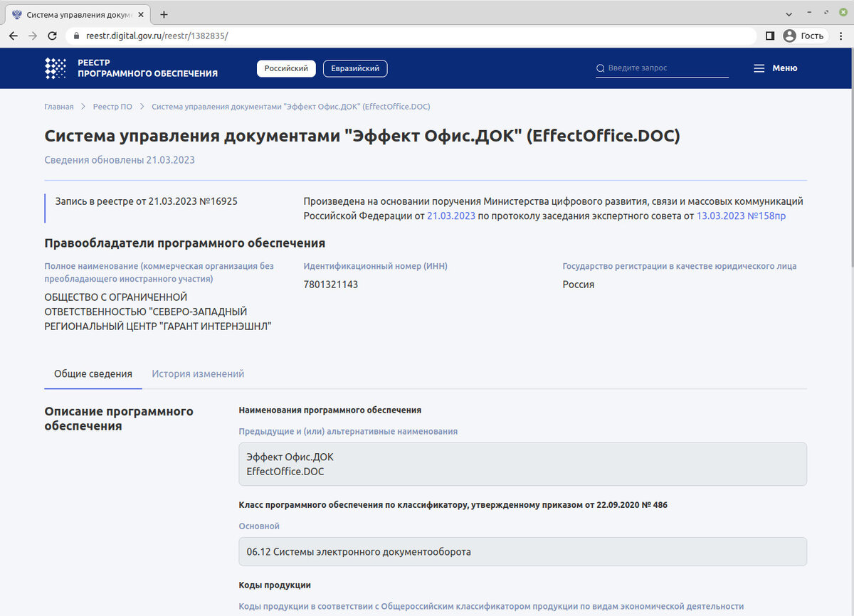Switch to the Евразийский registry
854x616 pixels.
pyautogui.click(x=355, y=68)
